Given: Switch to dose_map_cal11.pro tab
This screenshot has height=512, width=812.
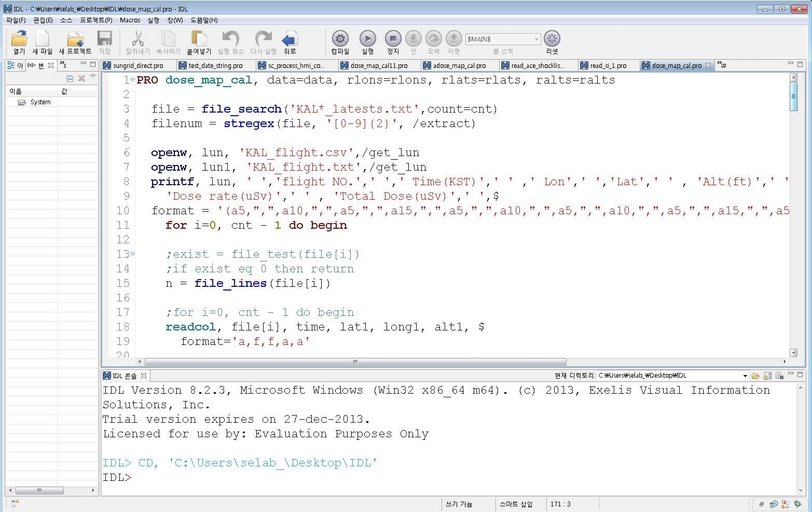Looking at the screenshot, I should (x=379, y=66).
